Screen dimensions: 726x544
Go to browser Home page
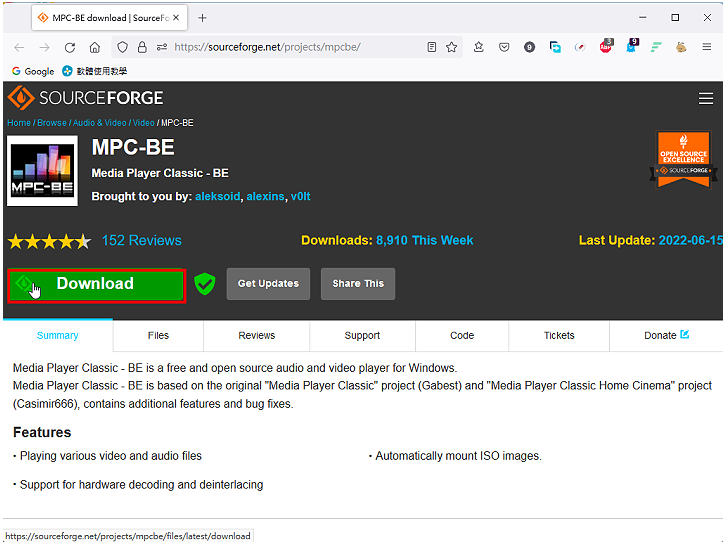click(95, 47)
